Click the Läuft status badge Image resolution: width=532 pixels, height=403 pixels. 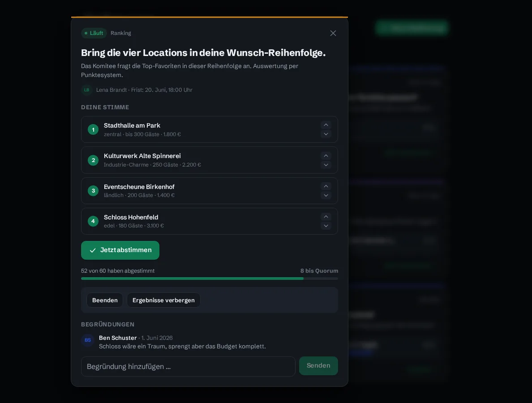(x=94, y=33)
